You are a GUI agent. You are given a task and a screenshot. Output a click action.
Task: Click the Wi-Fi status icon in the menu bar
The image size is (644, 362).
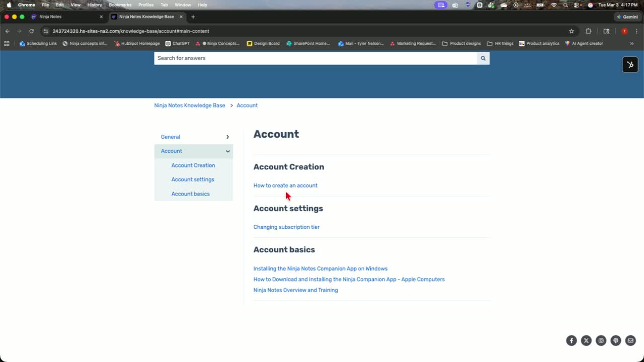click(554, 5)
